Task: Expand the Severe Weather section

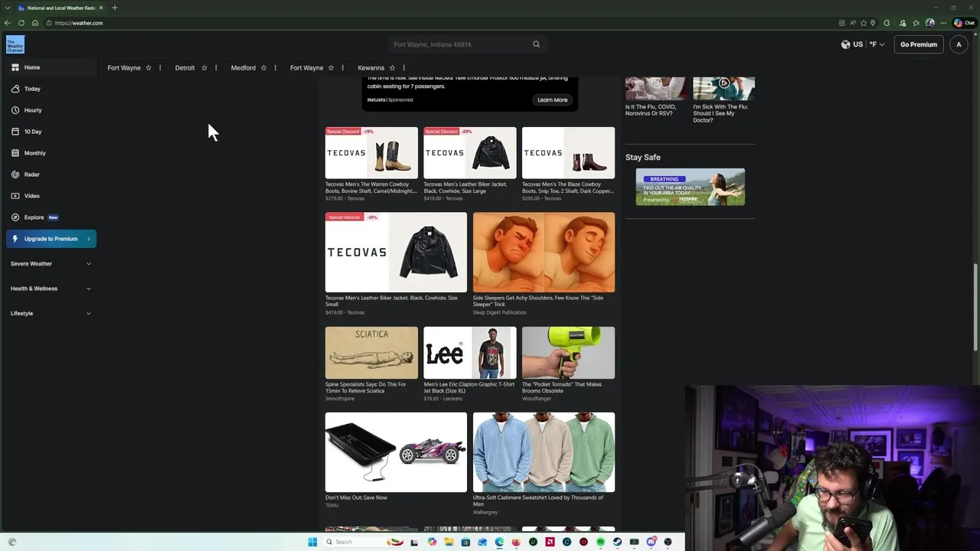Action: click(51, 263)
